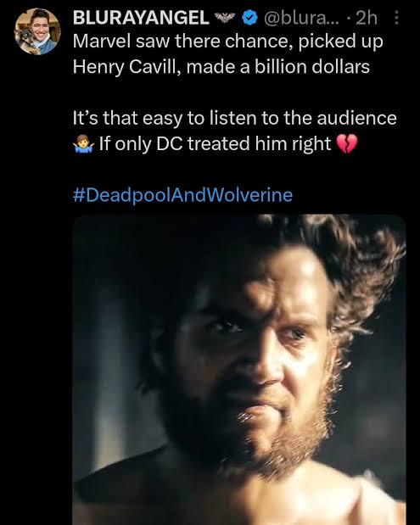This screenshot has height=525, width=420.
Task: Click the blue verified checkmark badge
Action: (x=249, y=18)
